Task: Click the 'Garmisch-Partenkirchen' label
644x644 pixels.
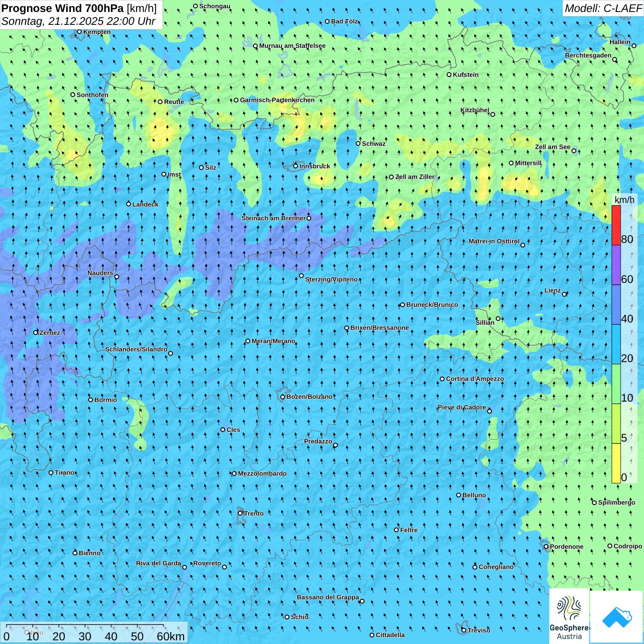Action: [x=277, y=100]
